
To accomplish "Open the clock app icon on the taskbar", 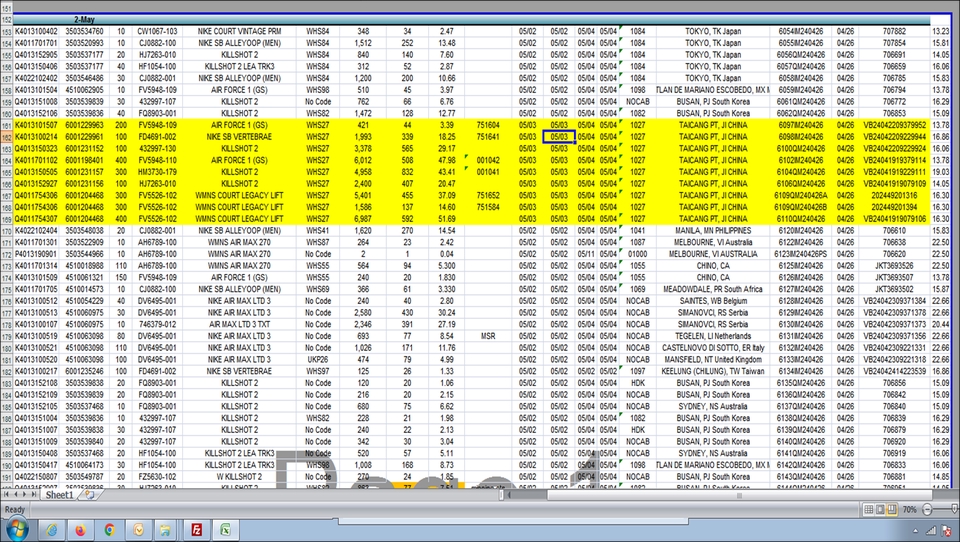I will pos(138,530).
